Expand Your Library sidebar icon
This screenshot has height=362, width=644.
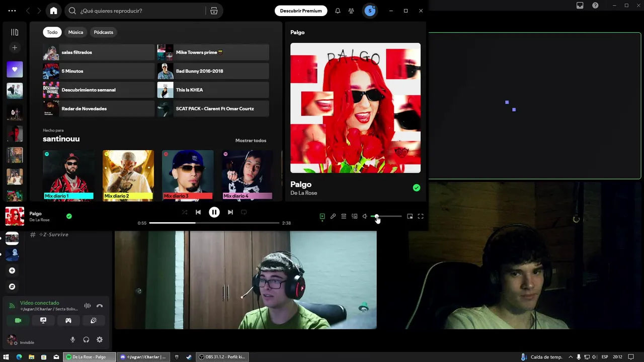(x=15, y=32)
